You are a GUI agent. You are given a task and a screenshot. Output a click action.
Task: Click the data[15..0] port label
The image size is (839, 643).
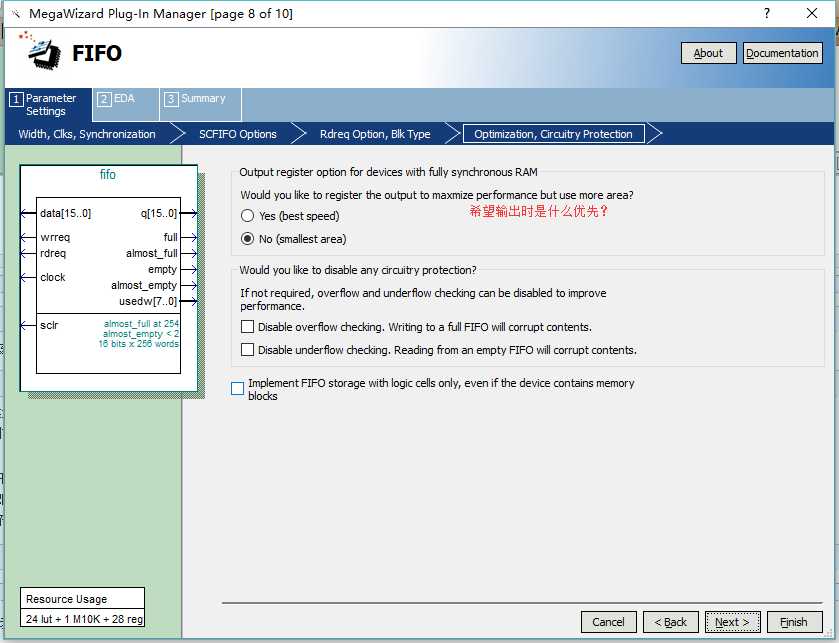point(65,213)
